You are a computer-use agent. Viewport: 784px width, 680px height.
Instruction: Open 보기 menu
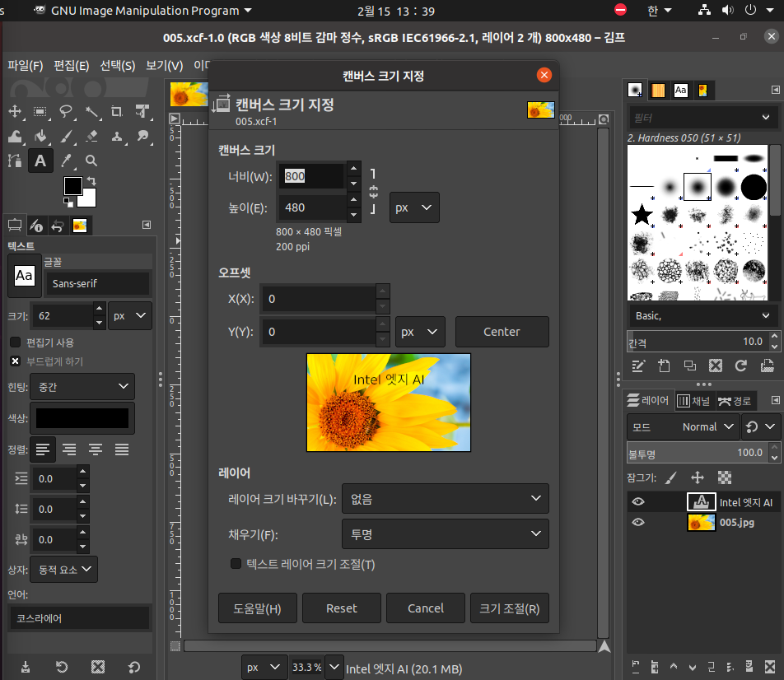click(x=164, y=66)
